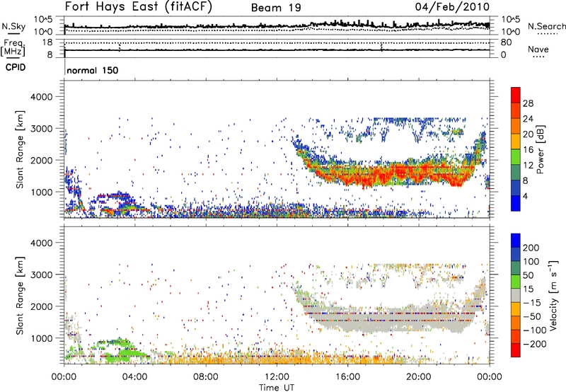Pick the gray segment of the Velocity colorbar
Image resolution: width=566 pixels, height=392 pixels.
516,295
